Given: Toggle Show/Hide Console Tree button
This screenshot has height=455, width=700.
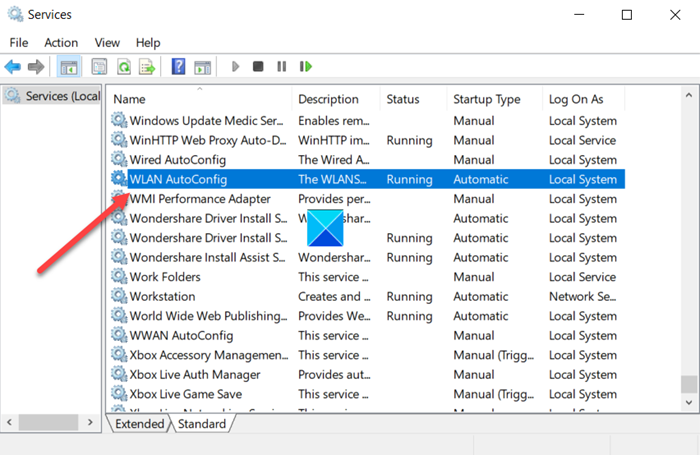Looking at the screenshot, I should click(x=69, y=67).
